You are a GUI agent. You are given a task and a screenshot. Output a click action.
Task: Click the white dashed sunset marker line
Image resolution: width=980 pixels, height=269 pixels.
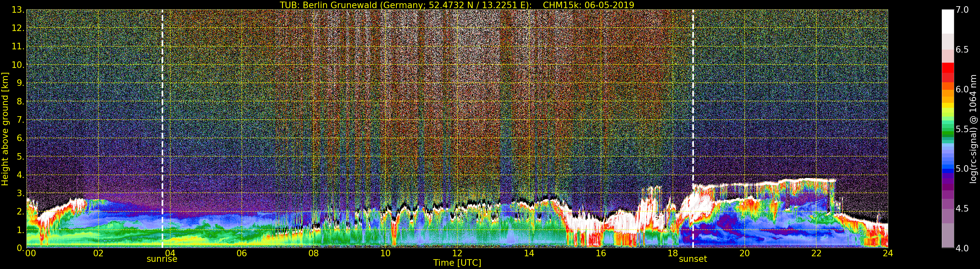(693, 114)
